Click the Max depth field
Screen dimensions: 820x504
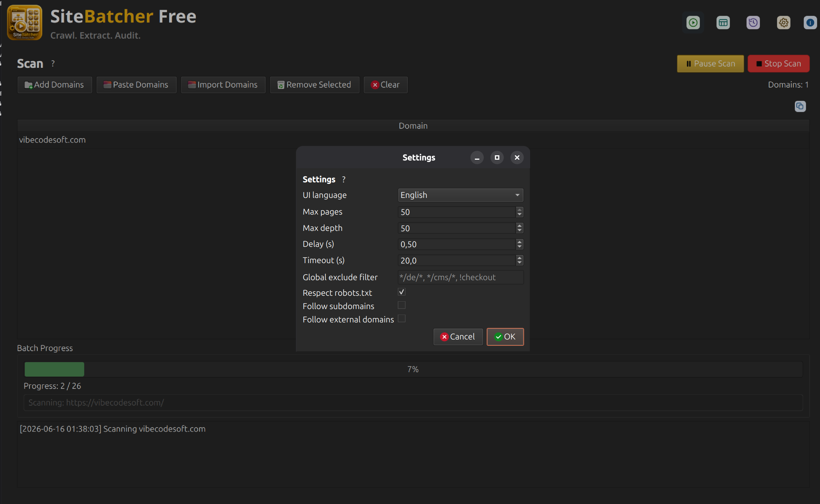[x=457, y=228]
